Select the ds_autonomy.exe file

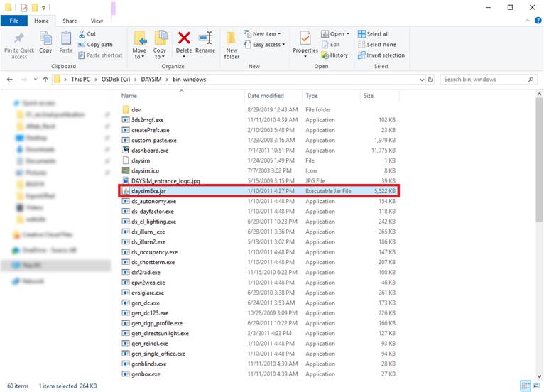[259, 201]
